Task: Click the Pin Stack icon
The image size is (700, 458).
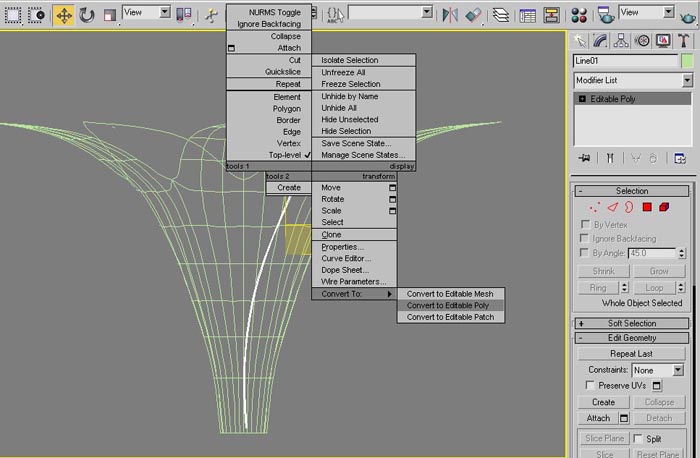Action: pyautogui.click(x=584, y=158)
